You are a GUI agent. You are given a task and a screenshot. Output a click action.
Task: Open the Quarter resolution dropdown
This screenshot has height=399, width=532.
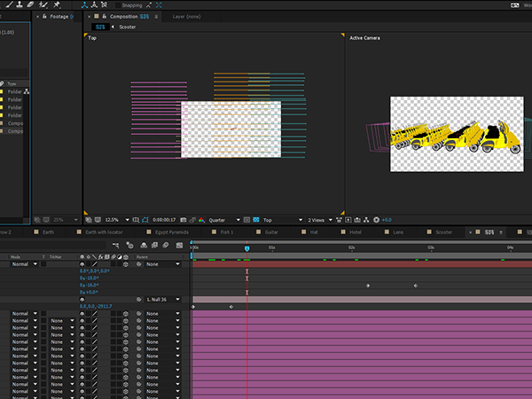pos(221,219)
